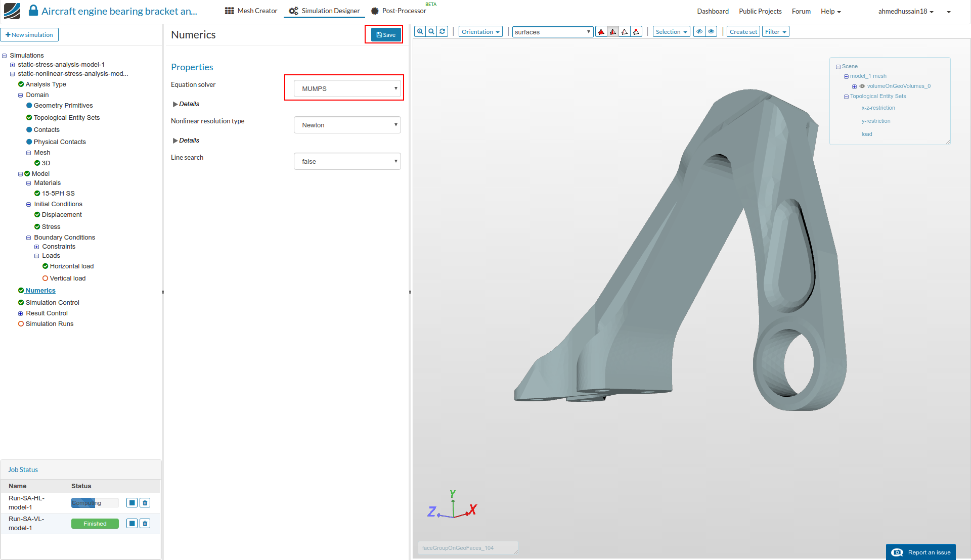Click the hide selection crossed-eye icon

point(699,32)
